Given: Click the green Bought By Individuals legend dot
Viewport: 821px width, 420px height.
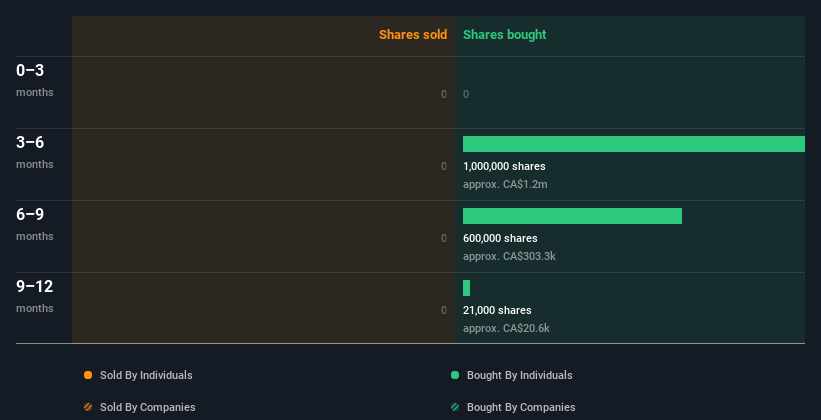Looking at the screenshot, I should pyautogui.click(x=455, y=375).
